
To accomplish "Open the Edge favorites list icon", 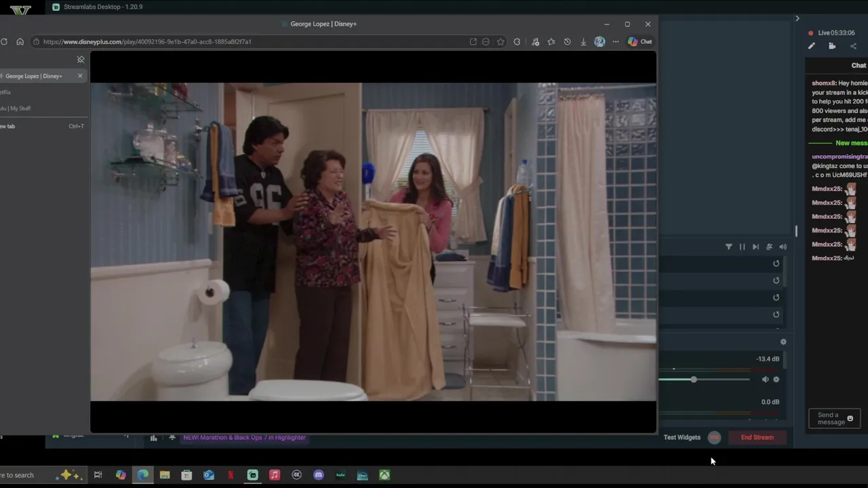I will 551,41.
